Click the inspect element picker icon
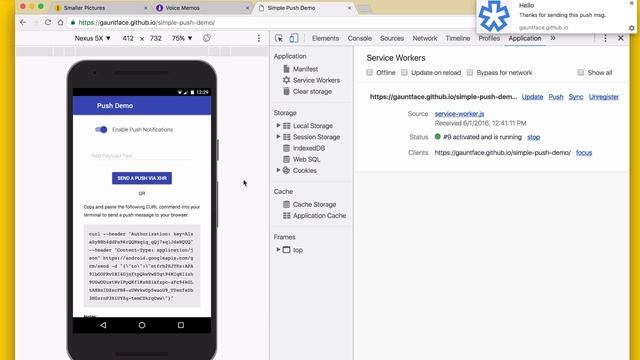 coord(279,38)
